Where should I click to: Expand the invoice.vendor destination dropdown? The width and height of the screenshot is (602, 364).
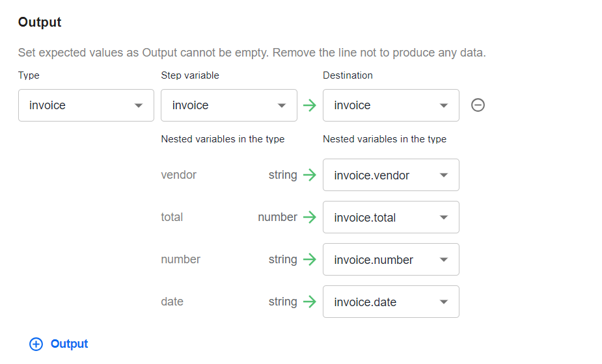[x=391, y=175]
